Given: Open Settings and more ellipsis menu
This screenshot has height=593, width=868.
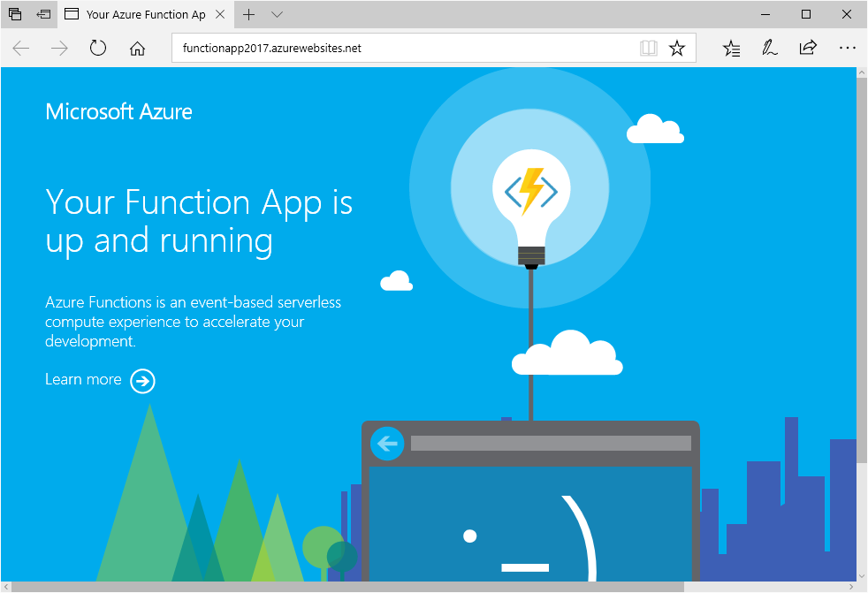Looking at the screenshot, I should pyautogui.click(x=847, y=49).
